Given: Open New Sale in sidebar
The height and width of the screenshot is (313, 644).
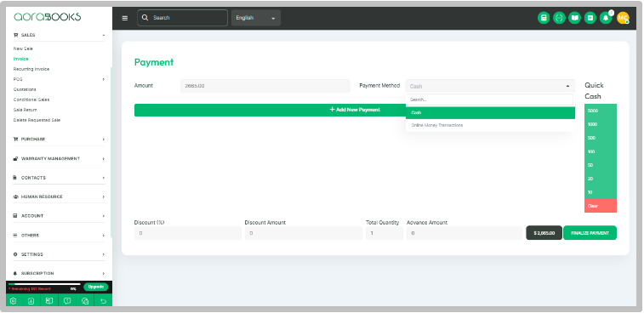Looking at the screenshot, I should [x=23, y=48].
